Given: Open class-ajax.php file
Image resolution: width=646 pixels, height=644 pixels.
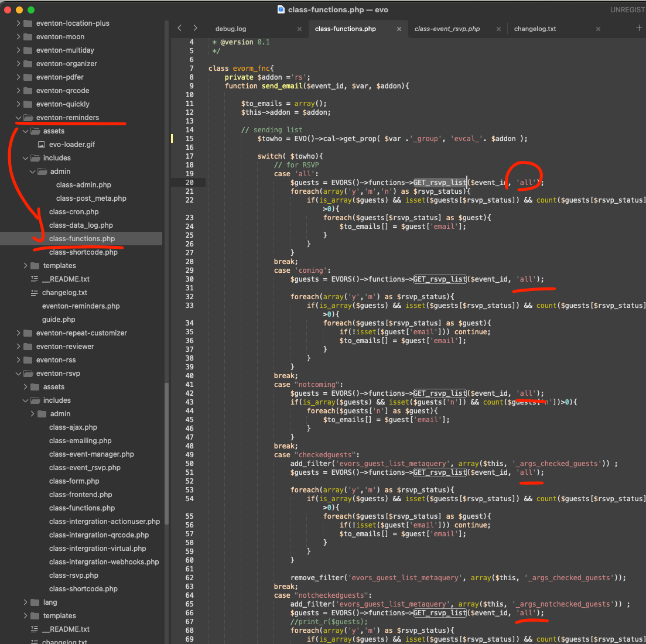Looking at the screenshot, I should [x=73, y=427].
